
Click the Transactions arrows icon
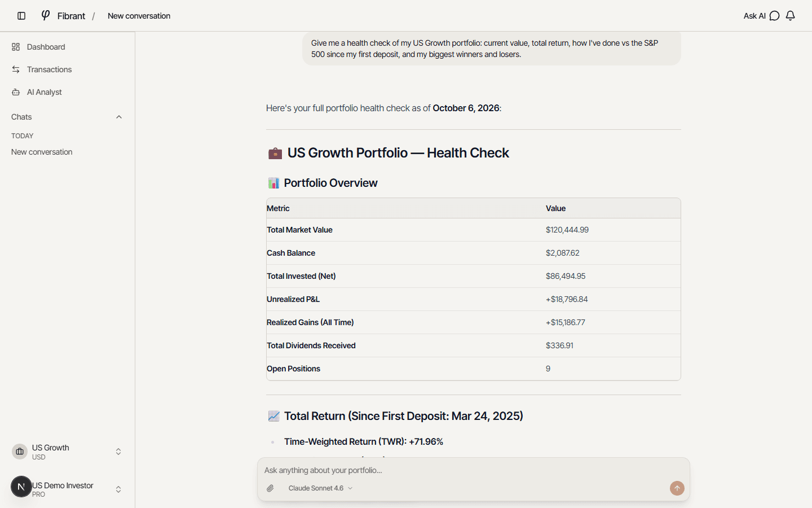coord(16,69)
